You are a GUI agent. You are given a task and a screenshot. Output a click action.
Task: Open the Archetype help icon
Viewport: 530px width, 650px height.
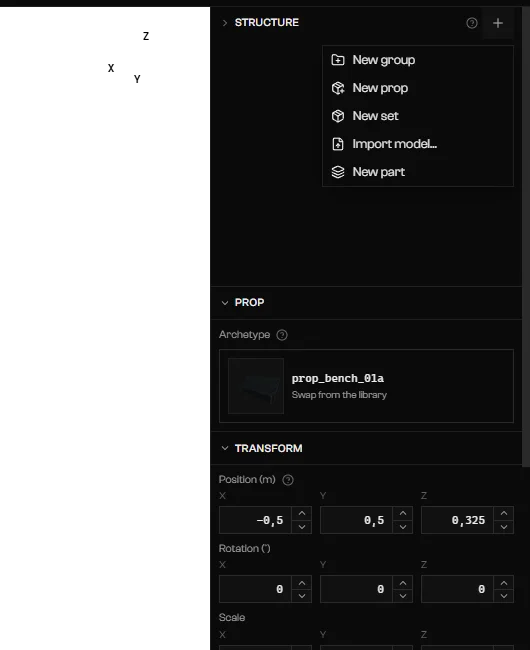(x=282, y=335)
